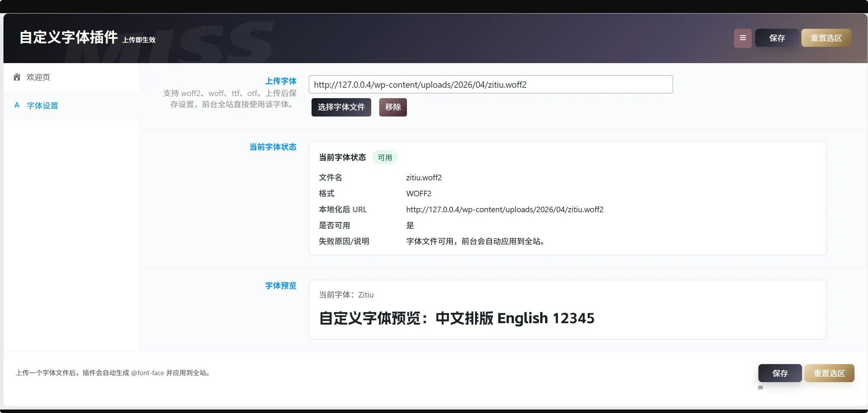Click the 支持 woff2、woff、ttf、otf description text
The height and width of the screenshot is (413, 868).
point(230,99)
